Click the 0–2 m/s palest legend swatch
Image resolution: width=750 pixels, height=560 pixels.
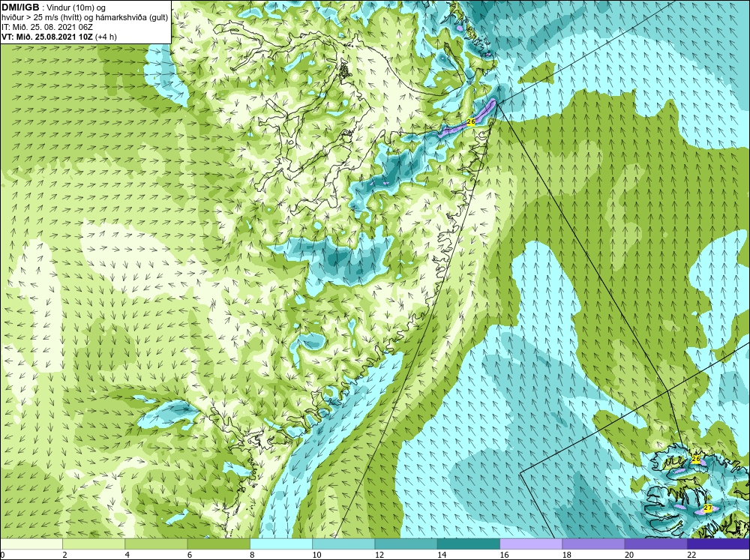[31, 544]
